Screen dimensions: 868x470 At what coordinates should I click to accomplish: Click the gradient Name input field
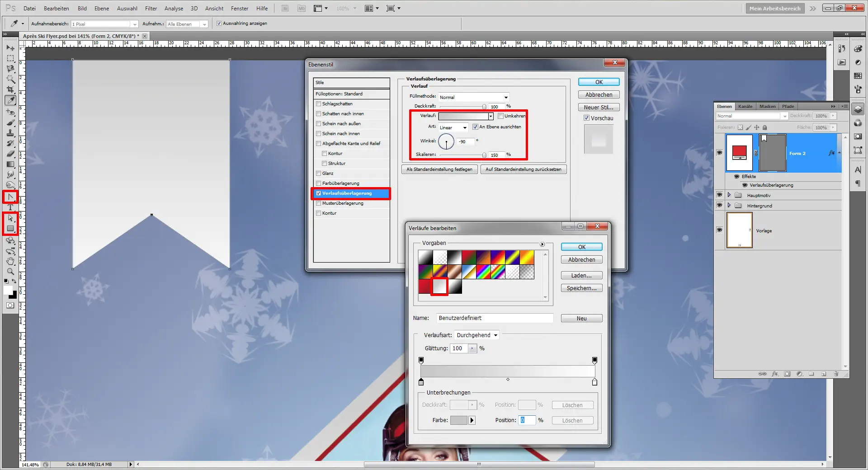[495, 318]
